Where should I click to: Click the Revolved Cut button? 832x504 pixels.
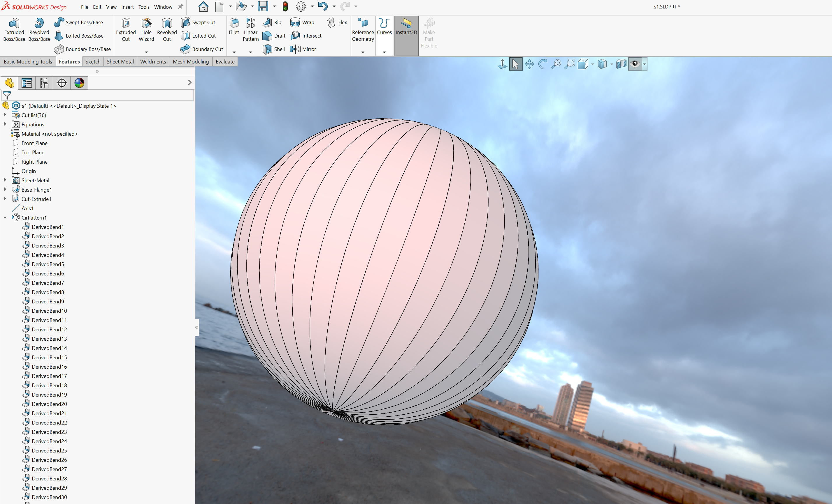[167, 29]
